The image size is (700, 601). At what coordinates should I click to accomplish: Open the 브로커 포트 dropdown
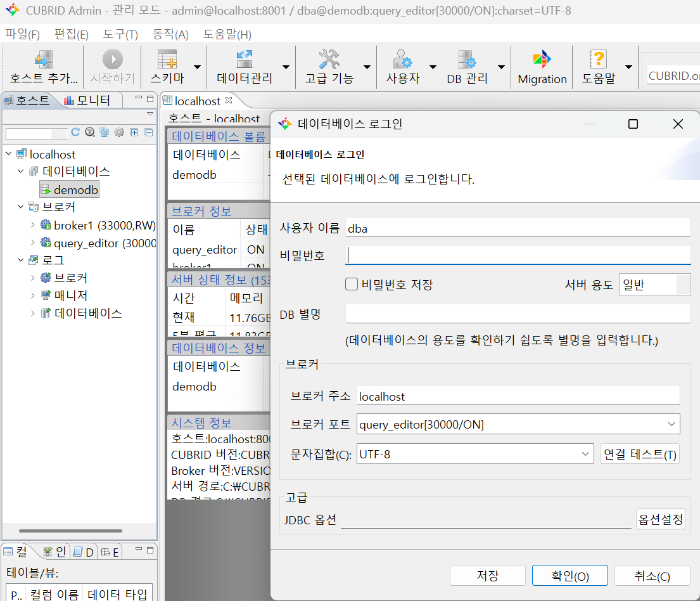tap(673, 423)
